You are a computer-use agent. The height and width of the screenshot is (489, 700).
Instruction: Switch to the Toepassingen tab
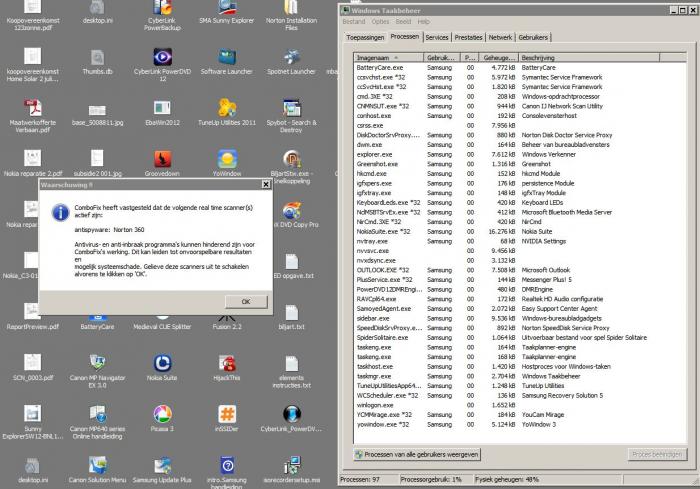(x=365, y=38)
